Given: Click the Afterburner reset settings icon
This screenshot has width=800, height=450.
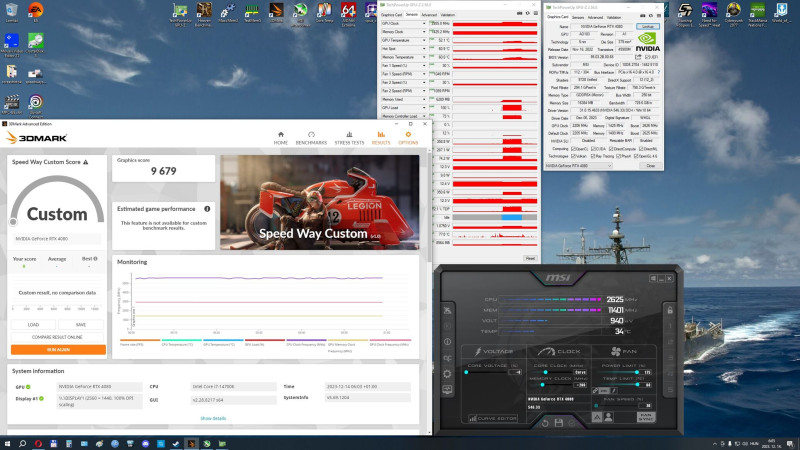Looking at the screenshot, I should (x=545, y=423).
